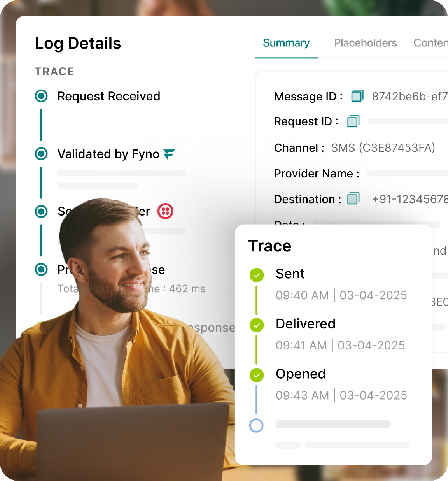The width and height of the screenshot is (448, 481).
Task: Click the '09:43 AM | 03-04-2025' timestamp
Action: pos(341,395)
